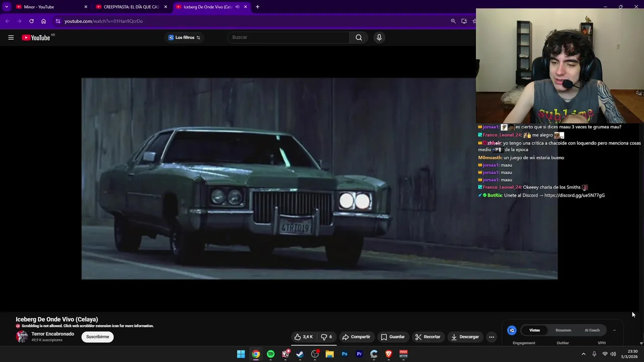Viewport: 644px width, 362px height.
Task: Click the vidIQ logo icon in panel
Action: click(512, 330)
